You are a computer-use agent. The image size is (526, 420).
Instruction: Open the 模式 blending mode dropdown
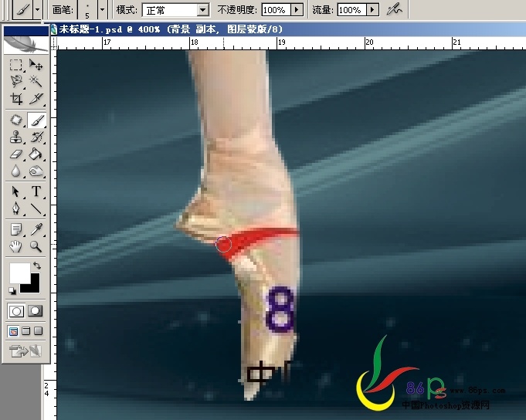(202, 10)
